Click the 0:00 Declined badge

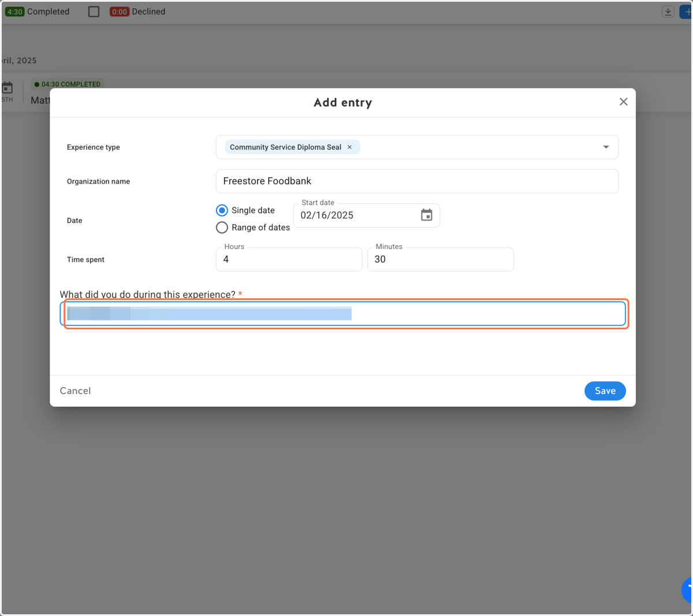(x=120, y=12)
